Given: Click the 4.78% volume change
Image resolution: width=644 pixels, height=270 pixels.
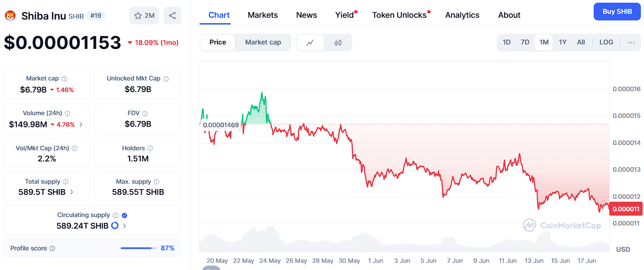Looking at the screenshot, I should point(62,125).
